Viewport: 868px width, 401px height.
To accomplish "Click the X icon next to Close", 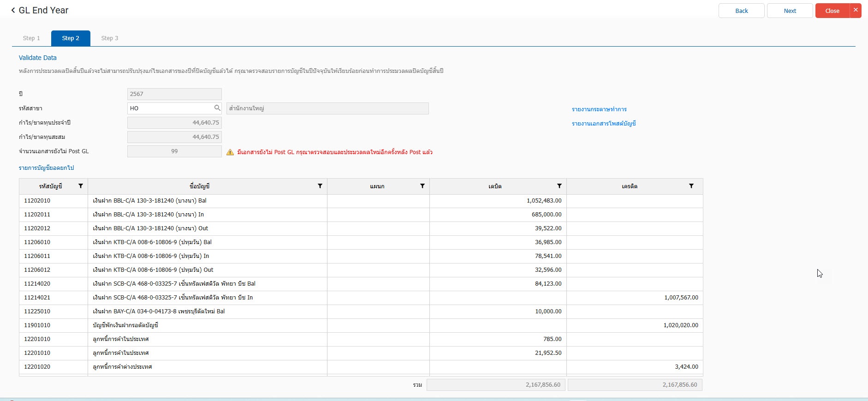I will [x=856, y=10].
